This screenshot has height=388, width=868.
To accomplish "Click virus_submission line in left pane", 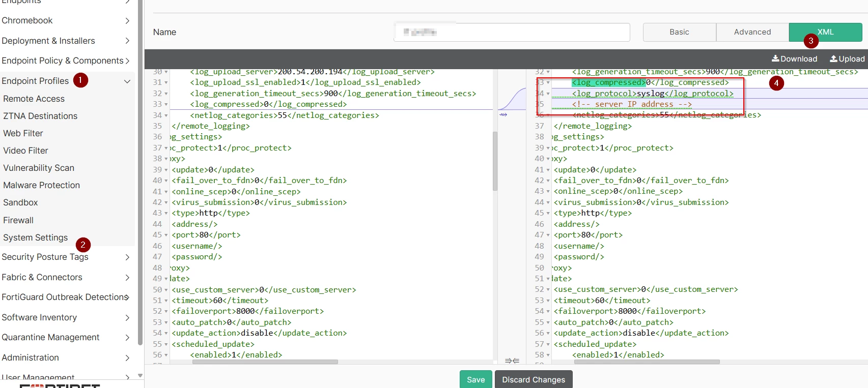I will click(x=259, y=202).
